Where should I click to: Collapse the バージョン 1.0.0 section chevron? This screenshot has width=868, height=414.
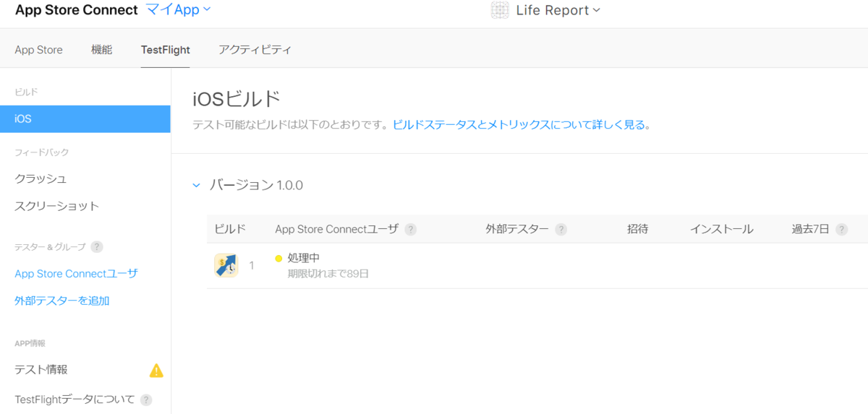[x=196, y=185]
